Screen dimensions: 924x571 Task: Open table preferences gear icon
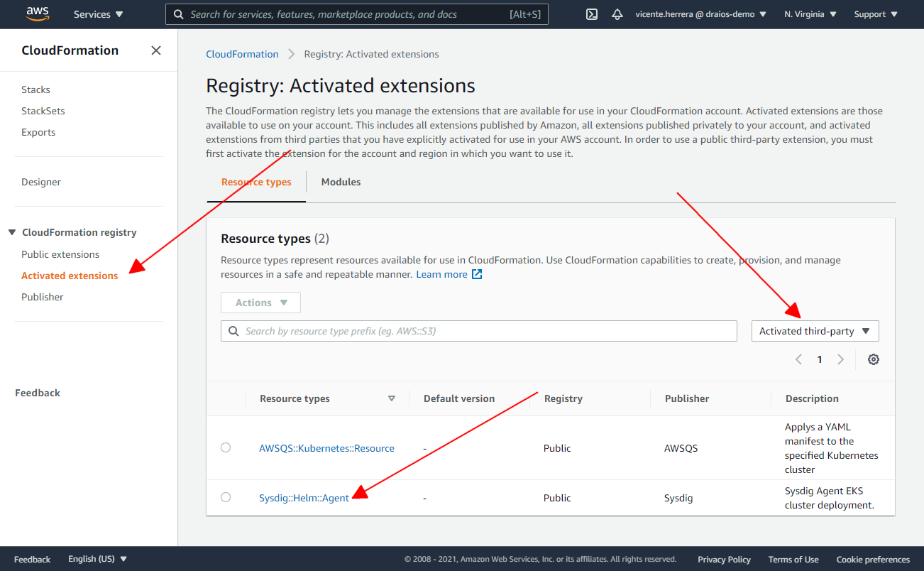coord(874,359)
